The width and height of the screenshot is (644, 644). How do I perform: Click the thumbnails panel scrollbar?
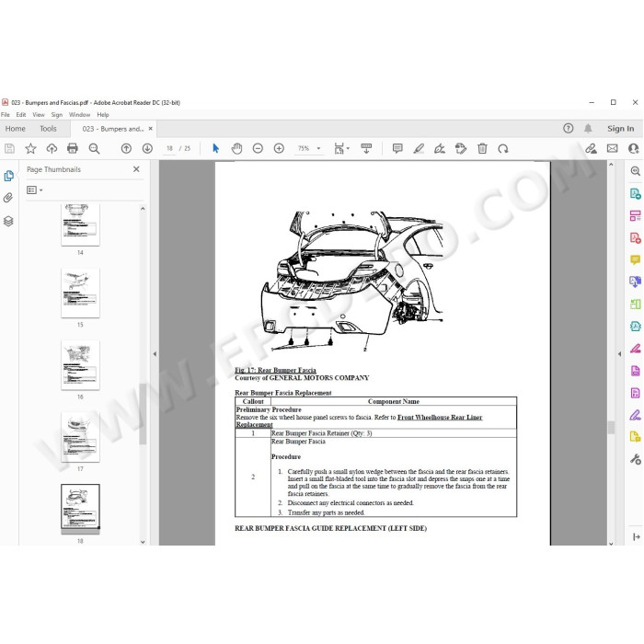coord(143,414)
